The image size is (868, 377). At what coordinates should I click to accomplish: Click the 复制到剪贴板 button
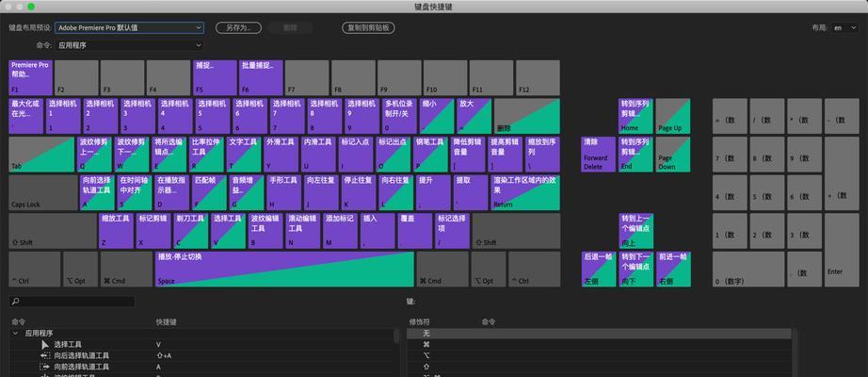point(368,27)
